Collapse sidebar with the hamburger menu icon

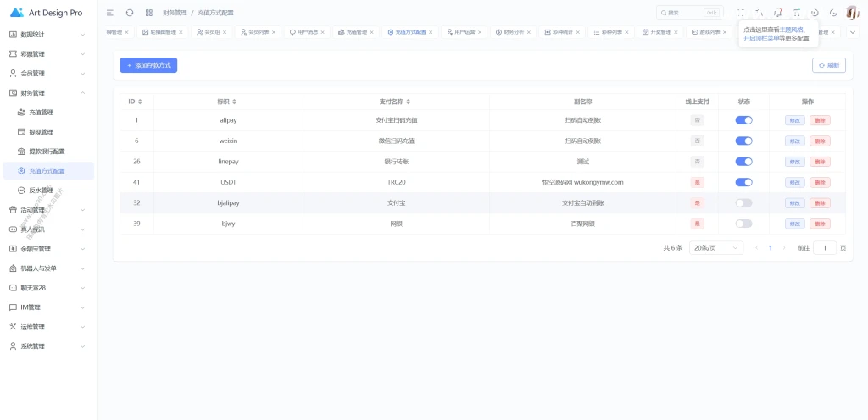110,12
